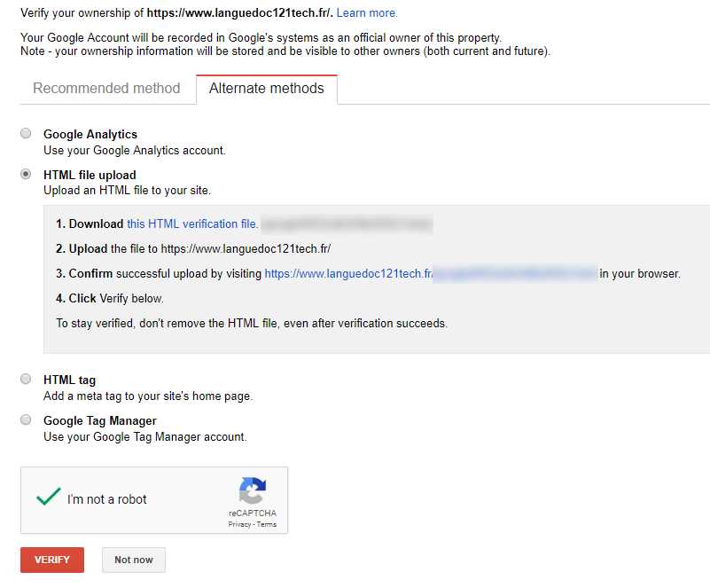Image resolution: width=710 pixels, height=588 pixels.
Task: Choose the HTML tag radio option
Action: [26, 380]
